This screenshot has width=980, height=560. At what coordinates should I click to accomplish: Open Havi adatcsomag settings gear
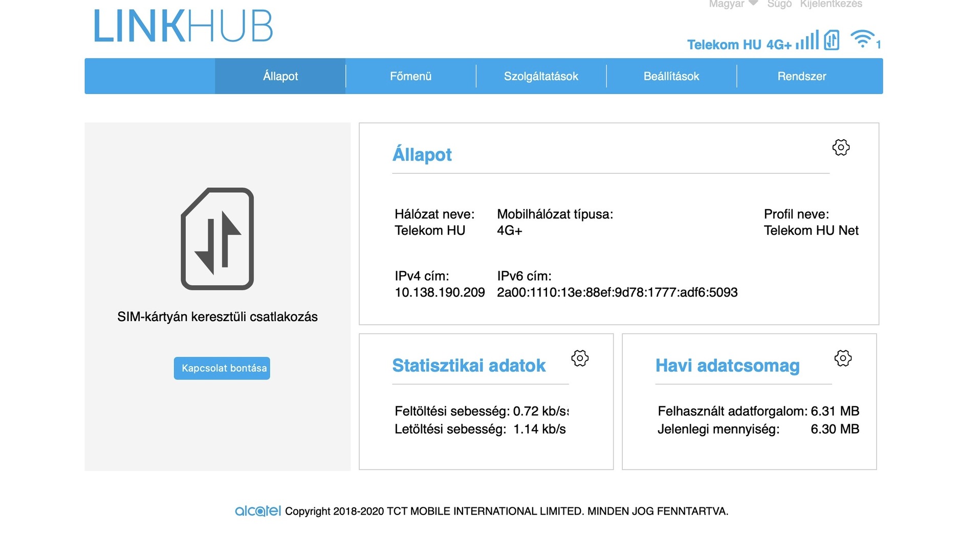coord(843,358)
